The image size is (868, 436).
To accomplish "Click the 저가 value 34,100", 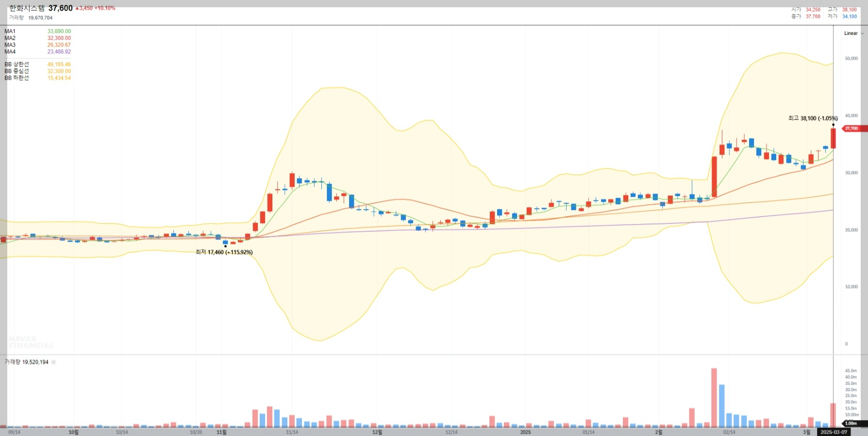I will coord(850,16).
